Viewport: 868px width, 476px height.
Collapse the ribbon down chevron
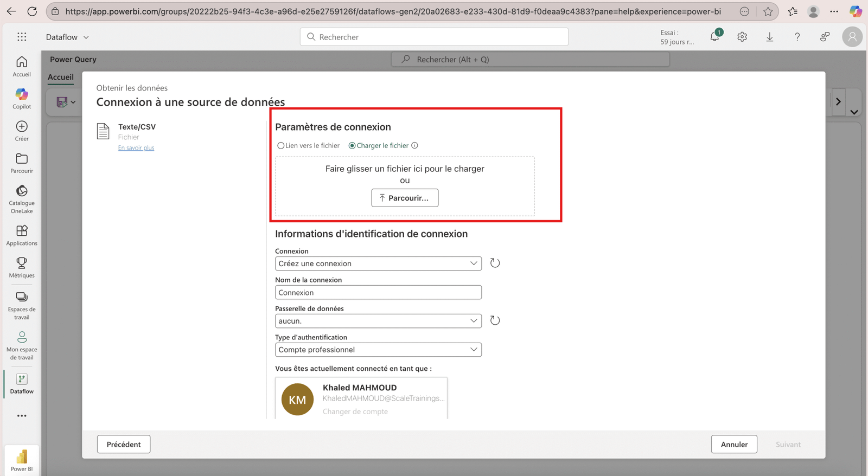coord(854,112)
